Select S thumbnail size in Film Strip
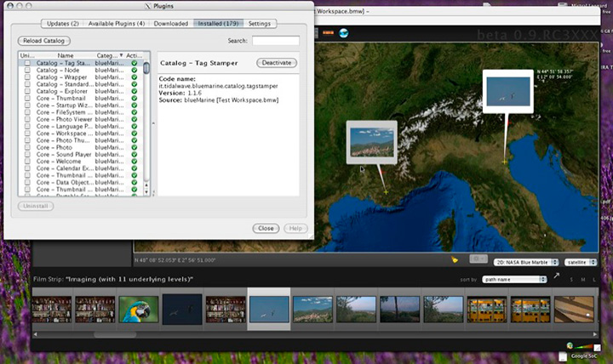The width and height of the screenshot is (613, 364). 571,280
